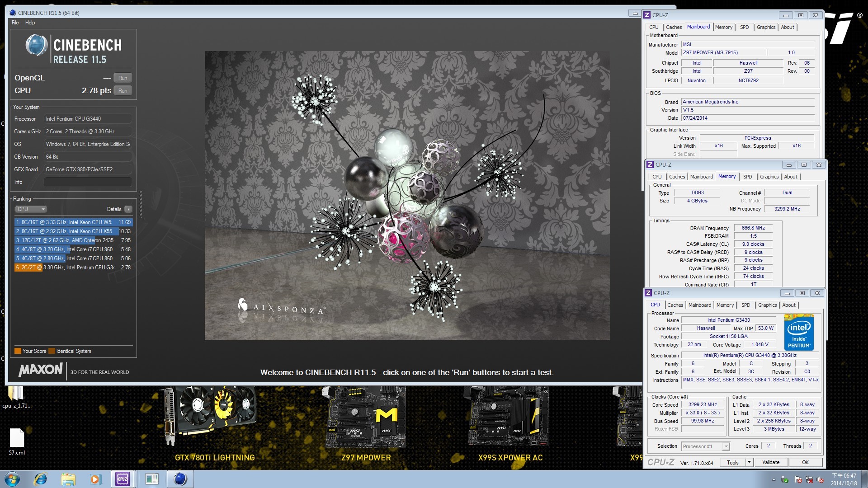Switch to CPU-Z via its taskbar icon
Screen dimensions: 868x488
[123, 479]
